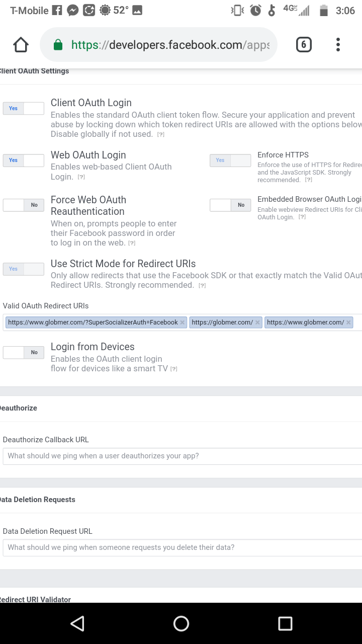
Task: Remove the SuperSocializerAuth=Facebook redirect URI
Action: pyautogui.click(x=183, y=323)
